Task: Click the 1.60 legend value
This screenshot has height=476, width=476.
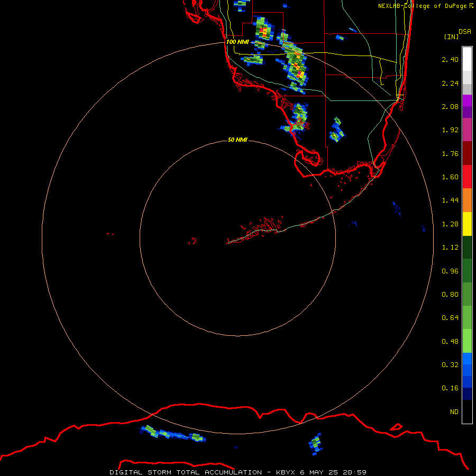Action: pyautogui.click(x=450, y=177)
